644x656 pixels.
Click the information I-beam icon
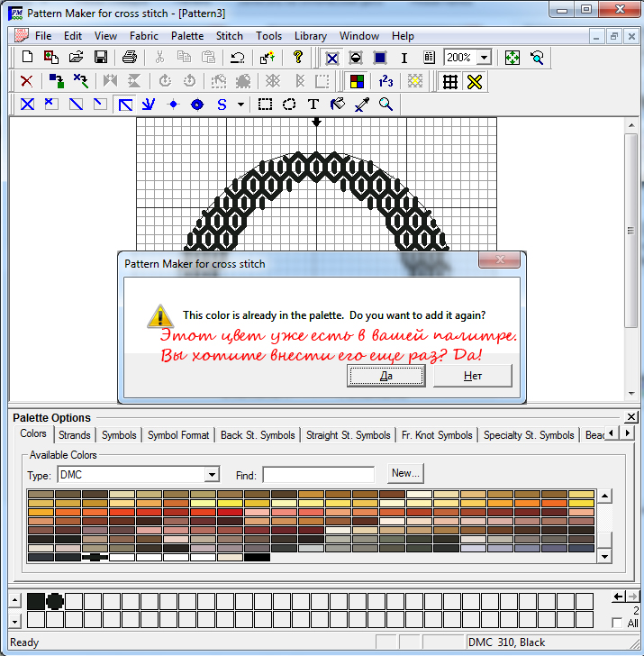tap(404, 58)
